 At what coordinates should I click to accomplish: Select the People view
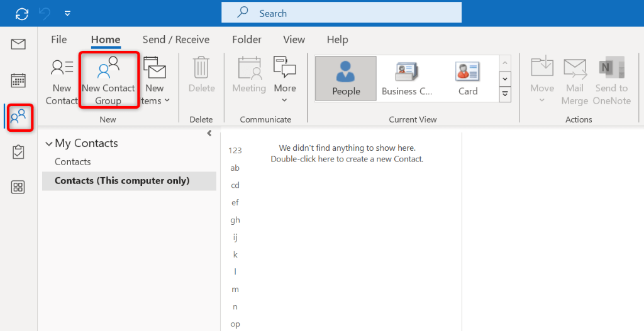[x=346, y=79]
